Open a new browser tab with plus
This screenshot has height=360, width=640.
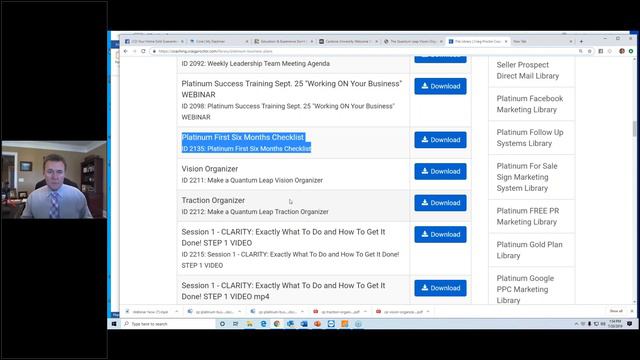pyautogui.click(x=581, y=41)
